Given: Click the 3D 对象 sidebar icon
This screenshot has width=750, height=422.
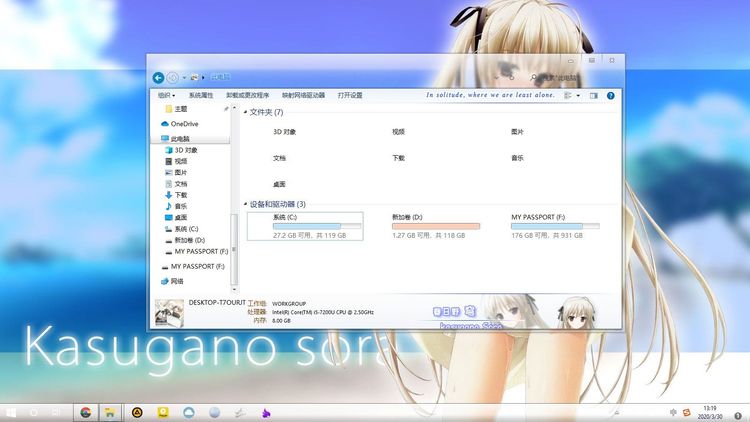Looking at the screenshot, I should [168, 150].
